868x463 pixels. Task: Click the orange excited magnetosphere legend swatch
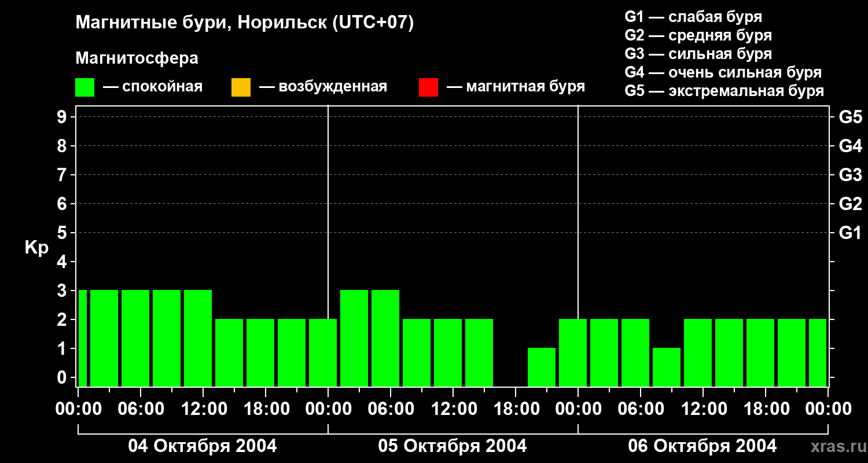(x=241, y=87)
